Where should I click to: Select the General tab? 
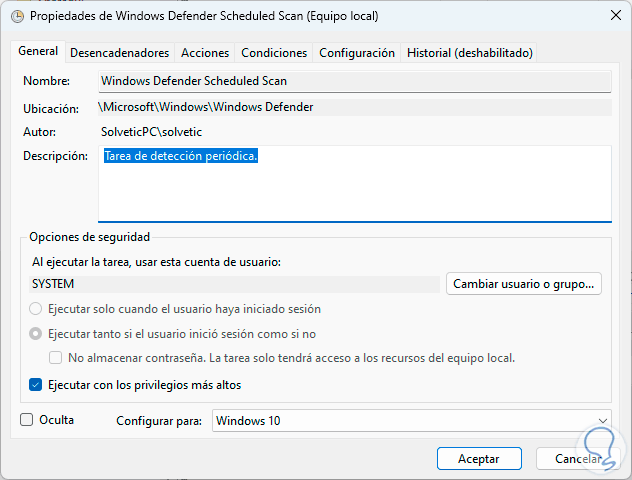click(39, 52)
